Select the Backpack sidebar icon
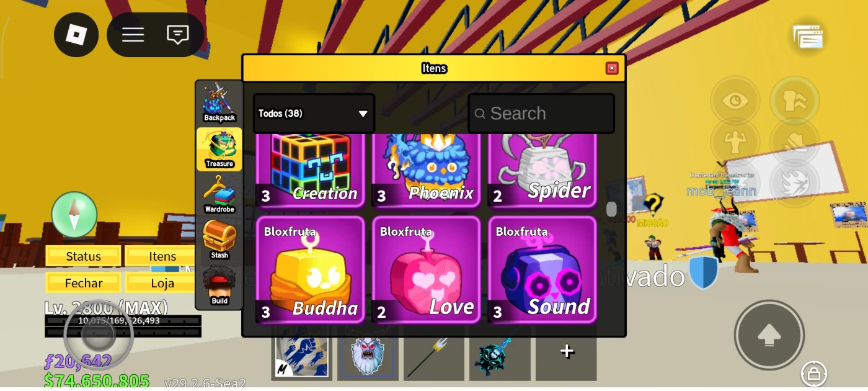The height and width of the screenshot is (391, 868). tap(219, 102)
